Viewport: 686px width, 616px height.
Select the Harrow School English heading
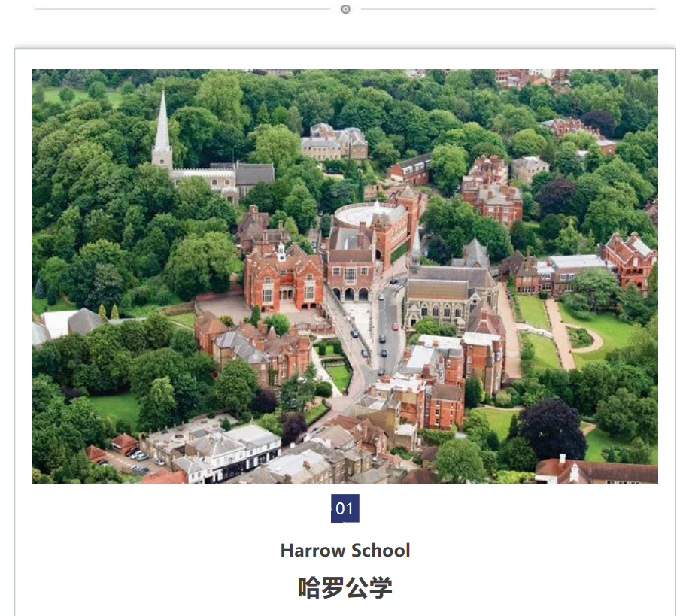[345, 550]
